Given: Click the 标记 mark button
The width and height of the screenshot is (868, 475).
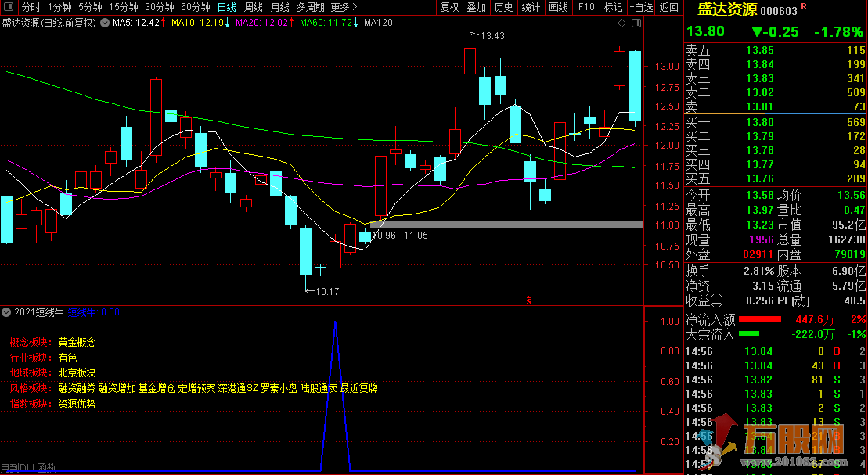Looking at the screenshot, I should [613, 7].
